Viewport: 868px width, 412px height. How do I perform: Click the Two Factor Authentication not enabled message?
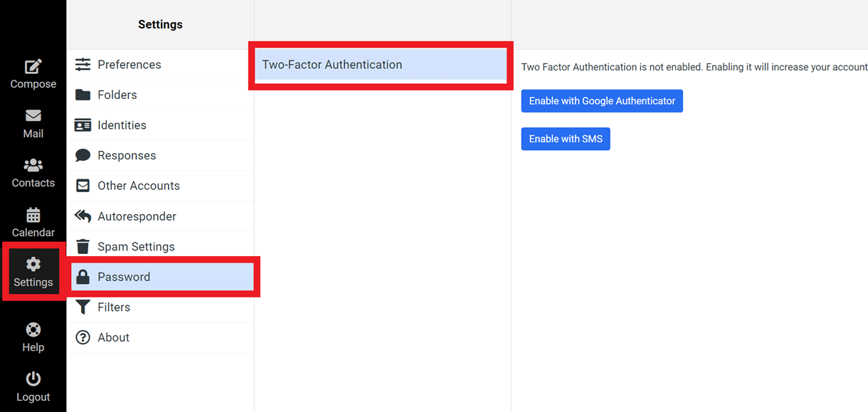pyautogui.click(x=694, y=67)
